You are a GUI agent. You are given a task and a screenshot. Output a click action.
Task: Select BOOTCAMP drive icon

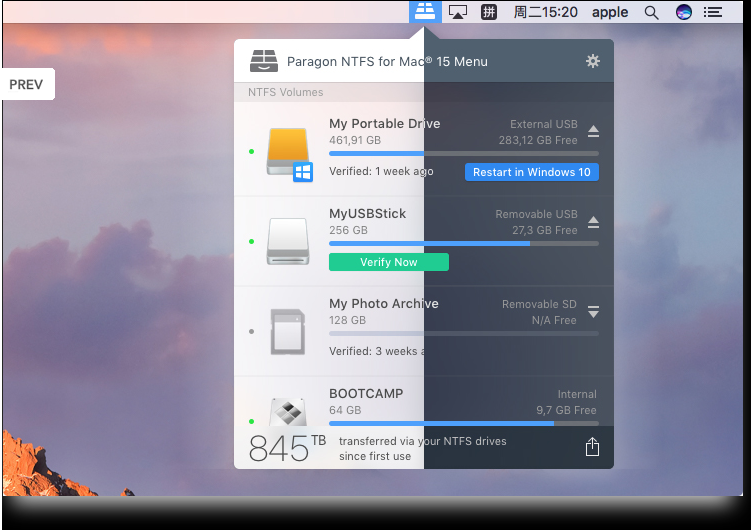pos(288,411)
